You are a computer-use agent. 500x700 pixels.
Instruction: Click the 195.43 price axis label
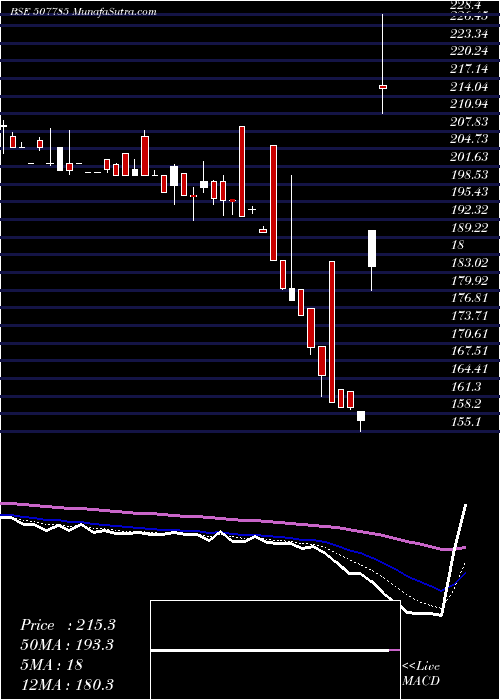tap(468, 192)
